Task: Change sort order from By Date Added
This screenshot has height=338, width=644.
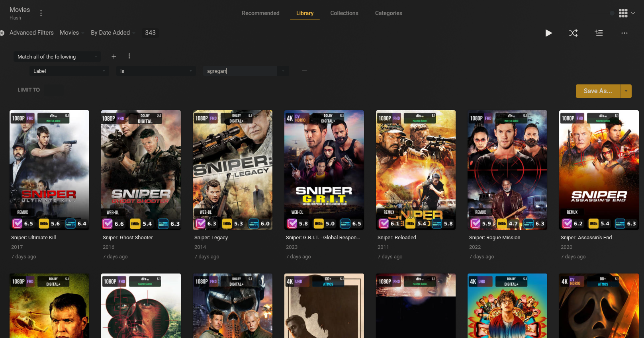Action: [x=113, y=33]
